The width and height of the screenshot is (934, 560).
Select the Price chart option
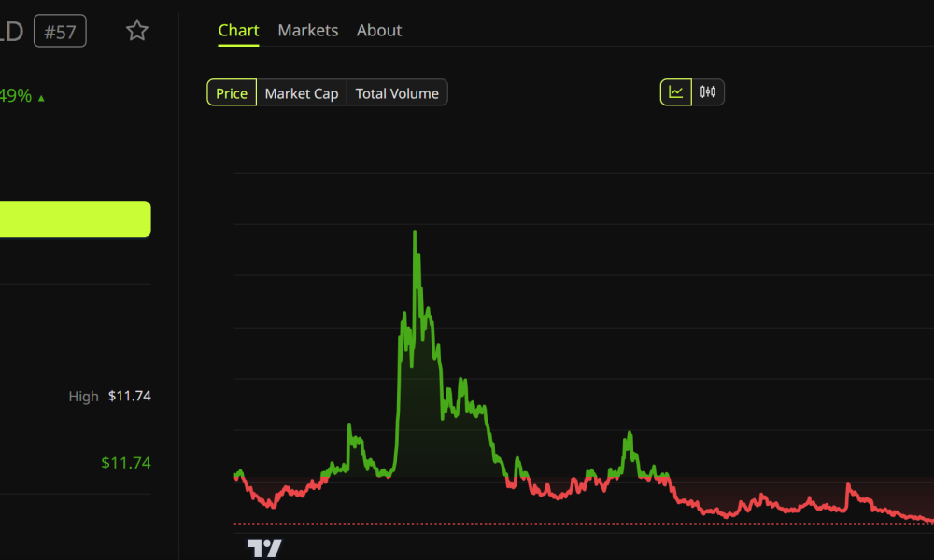coord(232,92)
